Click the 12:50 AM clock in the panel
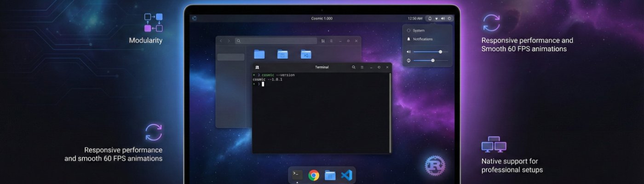 pyautogui.click(x=414, y=18)
